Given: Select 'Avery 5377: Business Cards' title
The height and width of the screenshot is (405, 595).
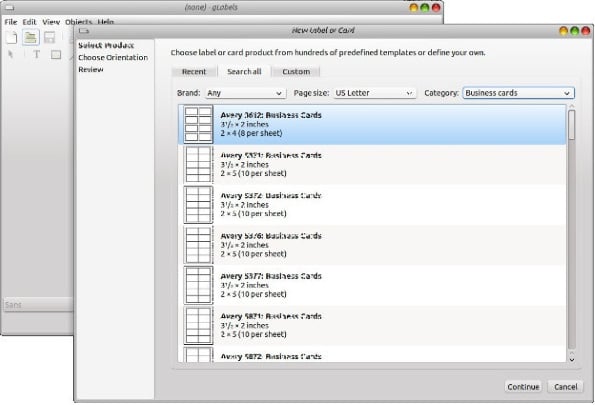Looking at the screenshot, I should tap(271, 276).
